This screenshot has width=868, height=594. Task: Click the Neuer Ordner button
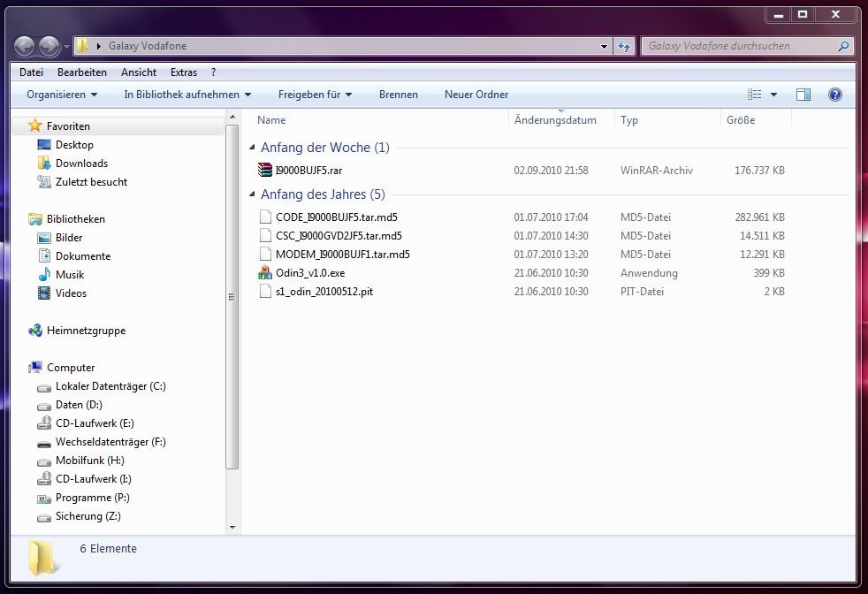476,95
